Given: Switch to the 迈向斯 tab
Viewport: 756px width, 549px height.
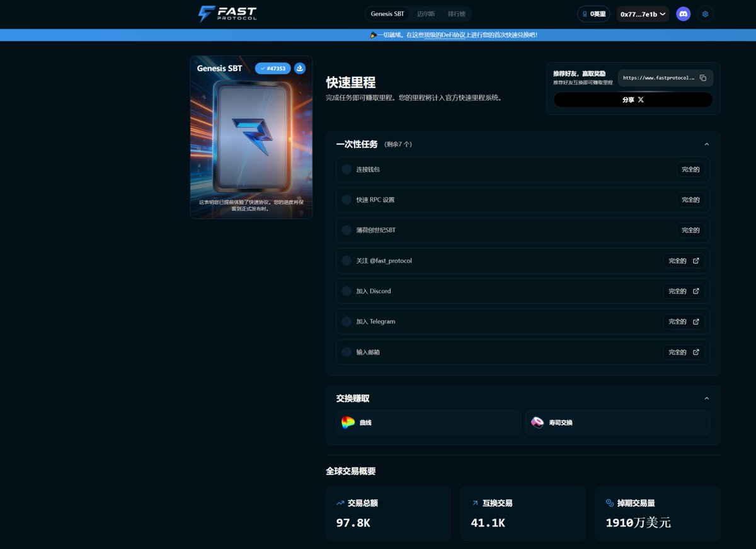Looking at the screenshot, I should (426, 13).
